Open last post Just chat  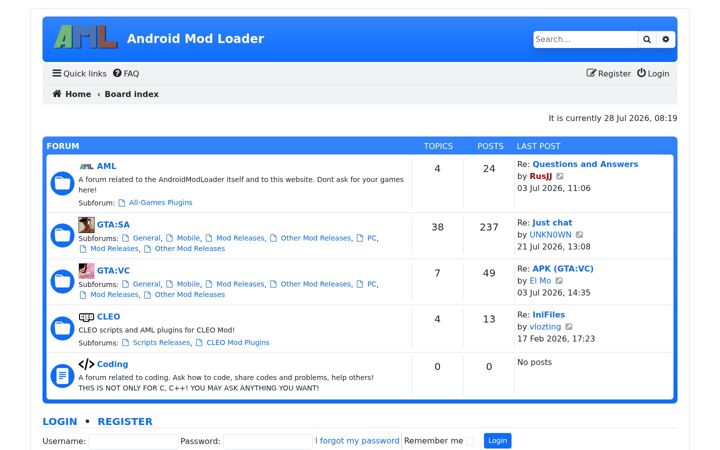(x=552, y=223)
